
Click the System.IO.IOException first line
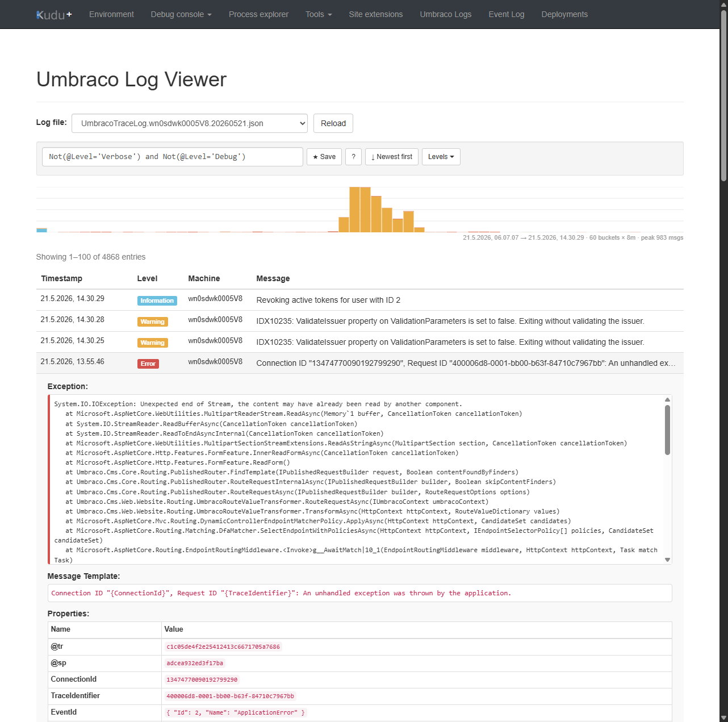click(x=258, y=404)
